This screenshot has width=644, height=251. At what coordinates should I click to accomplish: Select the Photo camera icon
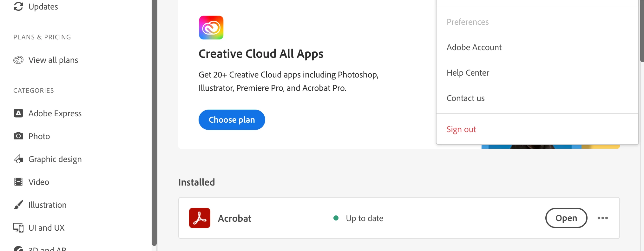point(18,136)
